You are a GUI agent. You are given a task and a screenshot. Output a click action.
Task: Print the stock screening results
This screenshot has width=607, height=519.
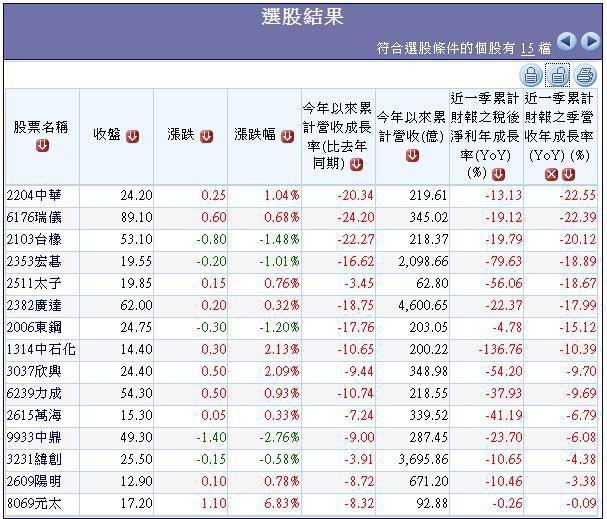click(585, 75)
